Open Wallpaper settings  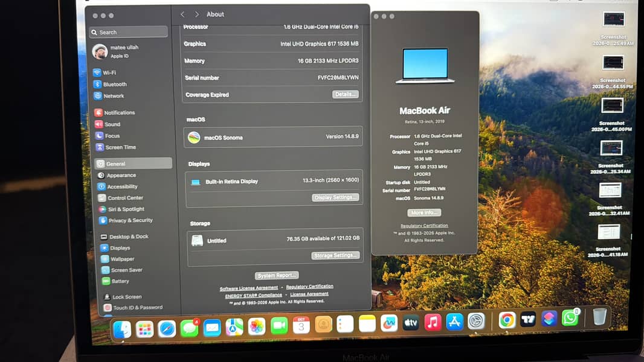pos(118,259)
